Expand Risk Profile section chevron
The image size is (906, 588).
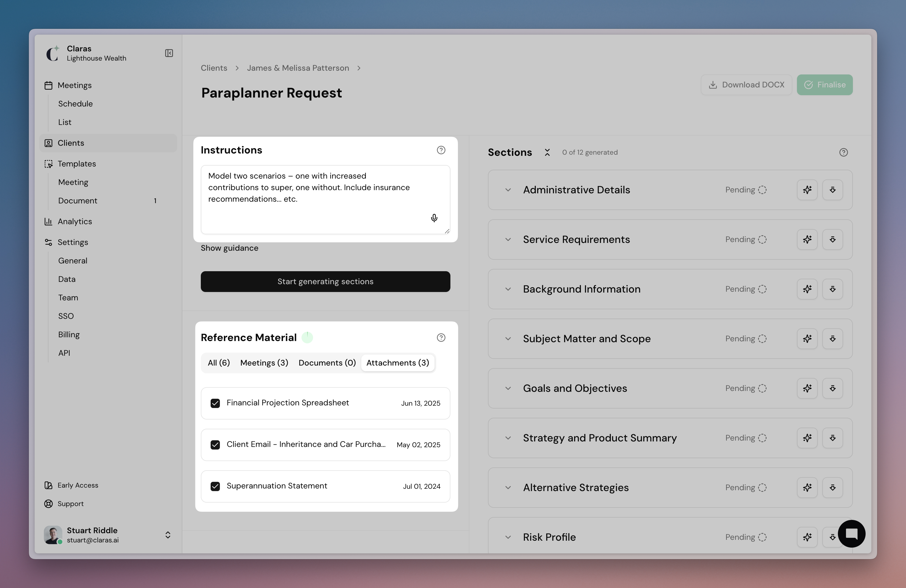click(508, 537)
